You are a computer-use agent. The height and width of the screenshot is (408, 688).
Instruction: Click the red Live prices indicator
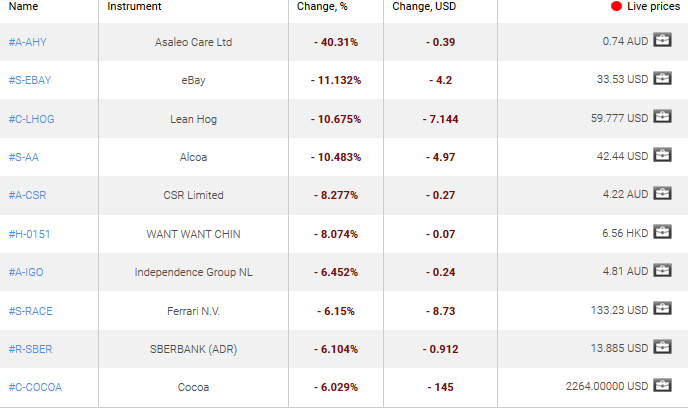tap(617, 7)
